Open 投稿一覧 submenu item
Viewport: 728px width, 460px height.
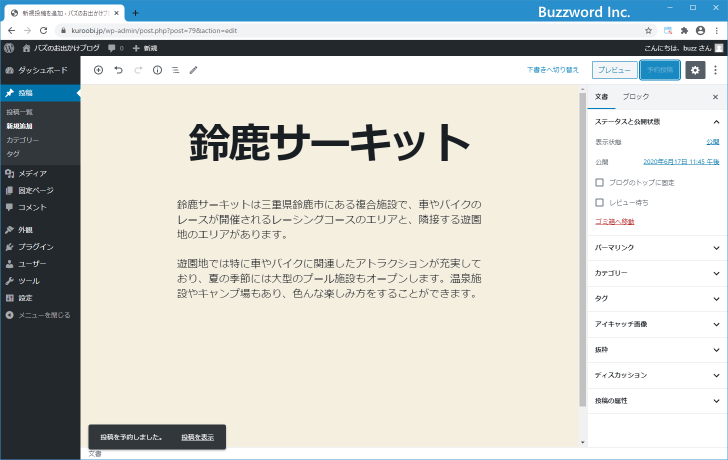click(x=20, y=112)
